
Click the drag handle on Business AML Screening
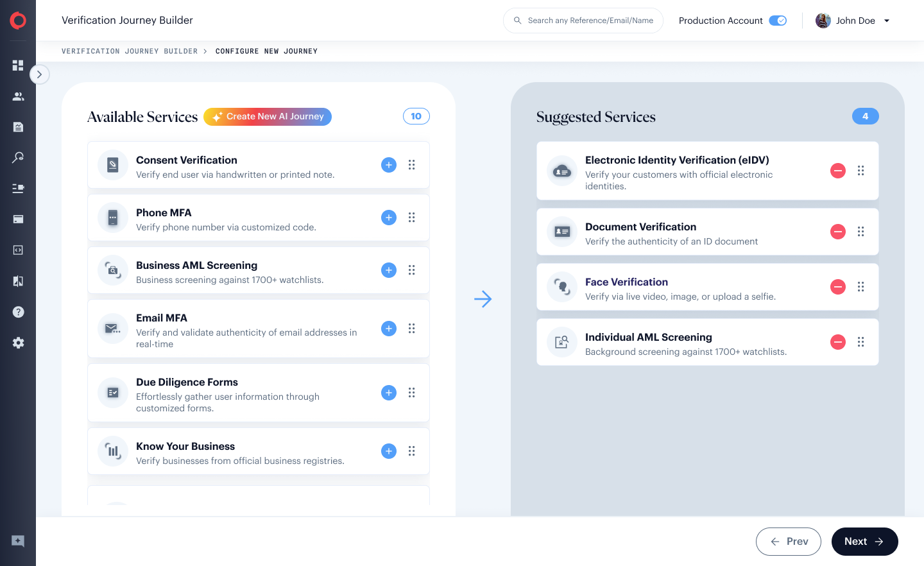(x=412, y=270)
